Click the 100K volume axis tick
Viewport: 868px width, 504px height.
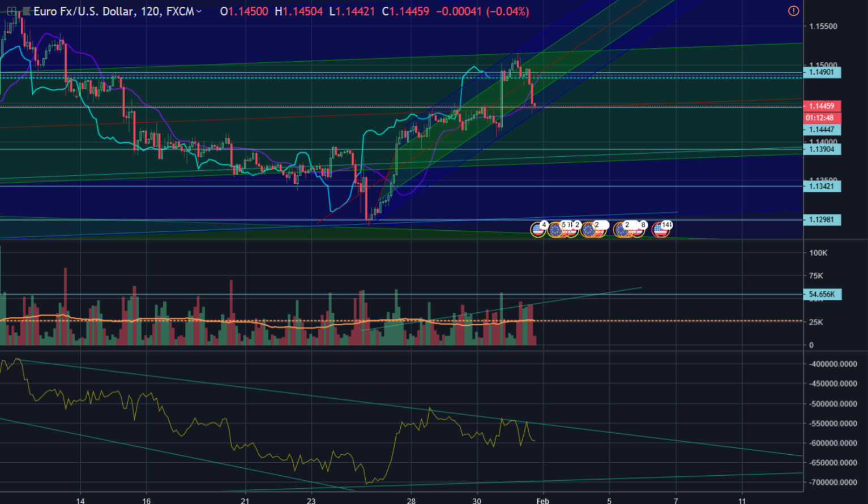click(x=818, y=253)
